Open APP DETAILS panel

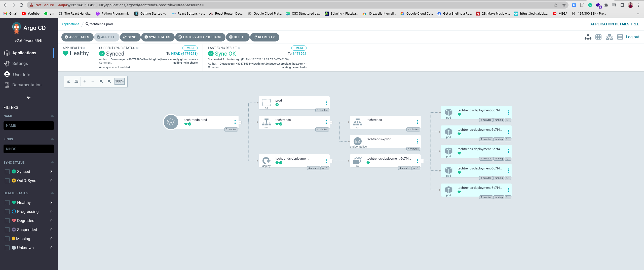77,37
